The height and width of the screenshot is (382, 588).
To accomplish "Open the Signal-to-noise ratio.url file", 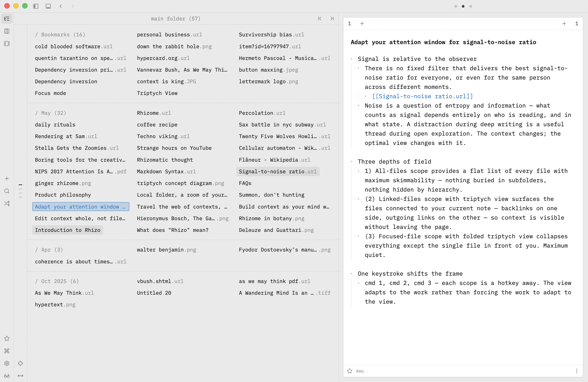I will pyautogui.click(x=278, y=172).
